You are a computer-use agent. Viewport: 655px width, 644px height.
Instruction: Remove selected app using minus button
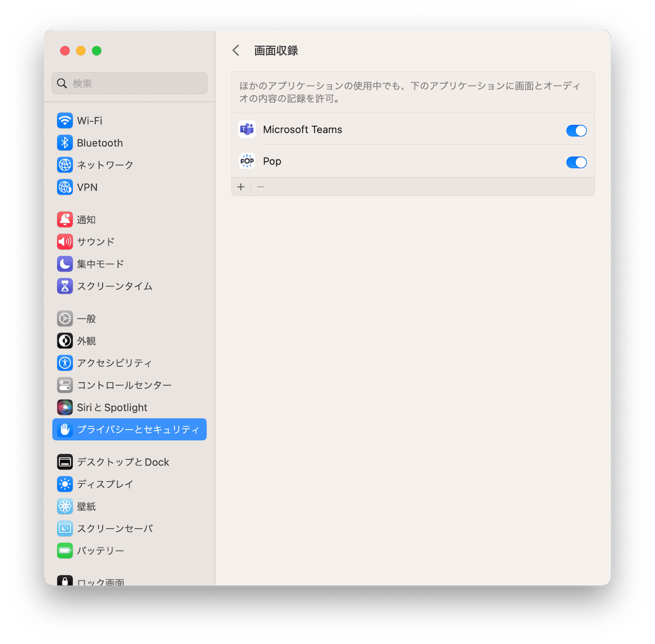261,186
